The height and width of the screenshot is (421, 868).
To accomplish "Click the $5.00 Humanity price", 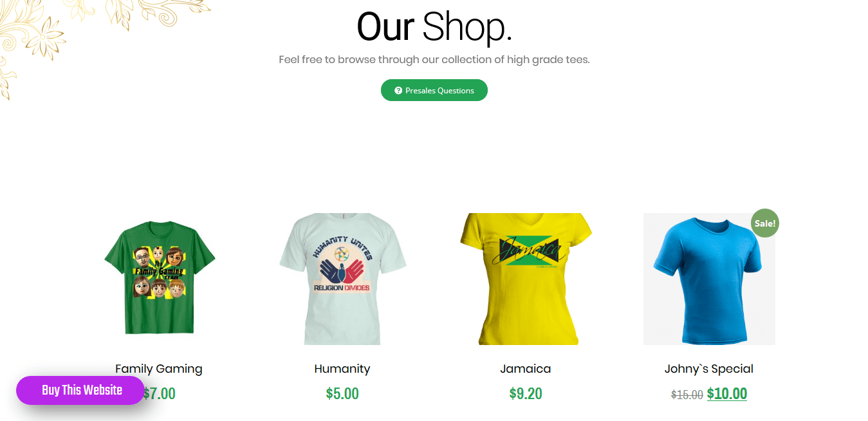I will point(342,393).
